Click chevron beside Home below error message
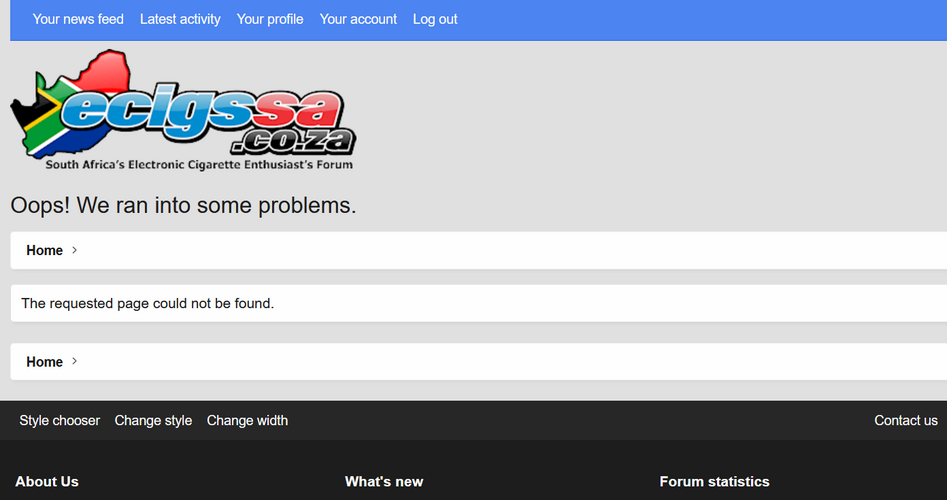 74,361
